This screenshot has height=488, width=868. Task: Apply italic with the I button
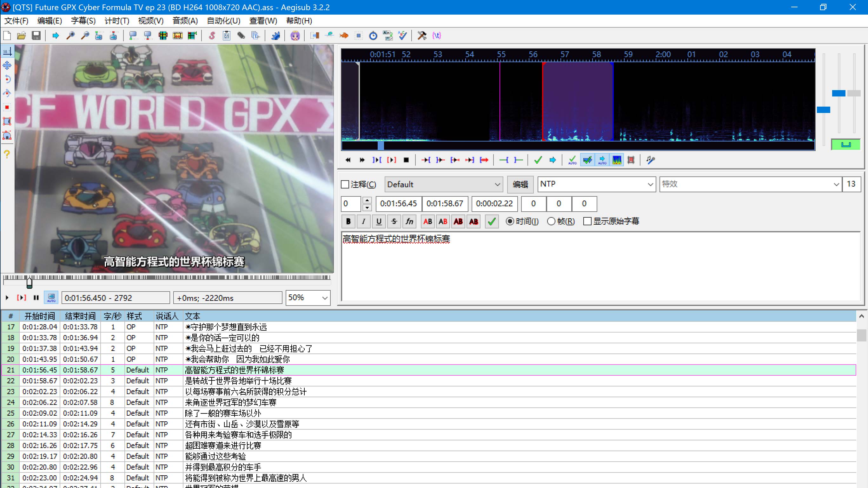pyautogui.click(x=363, y=221)
